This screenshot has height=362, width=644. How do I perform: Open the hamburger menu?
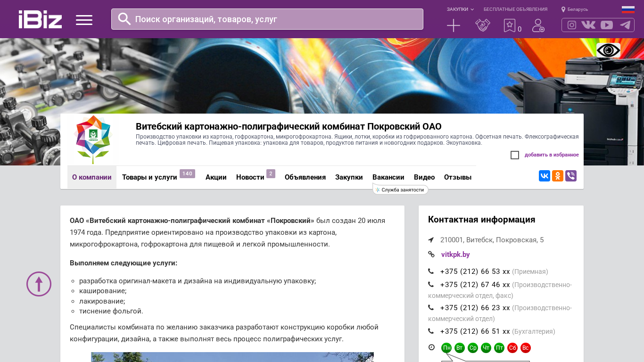pos(84,20)
